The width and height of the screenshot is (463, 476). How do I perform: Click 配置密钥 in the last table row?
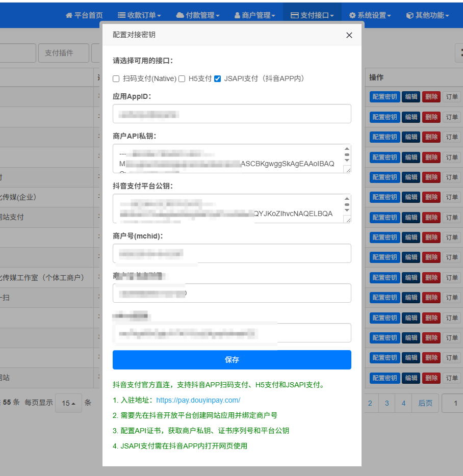pyautogui.click(x=384, y=378)
